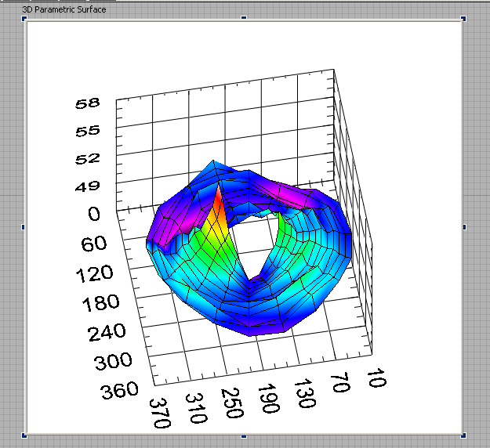Click the axis value '0'
Screen dimensions: 490x448
point(94,214)
